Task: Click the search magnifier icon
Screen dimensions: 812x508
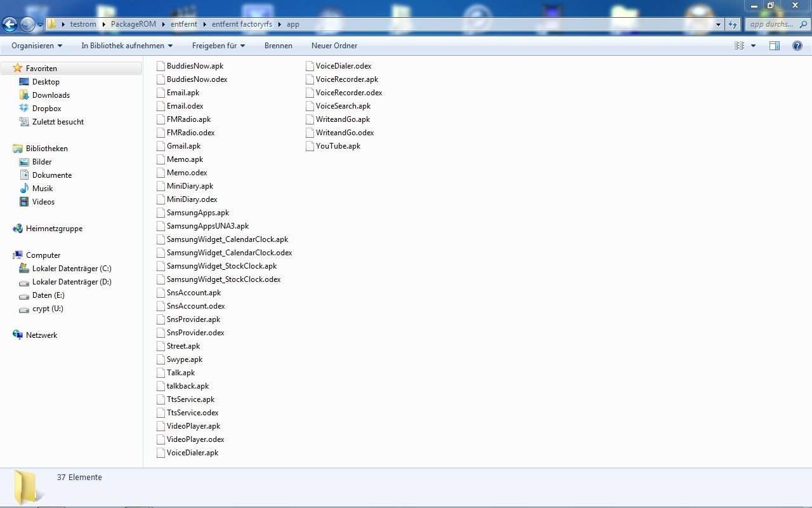Action: (804, 24)
